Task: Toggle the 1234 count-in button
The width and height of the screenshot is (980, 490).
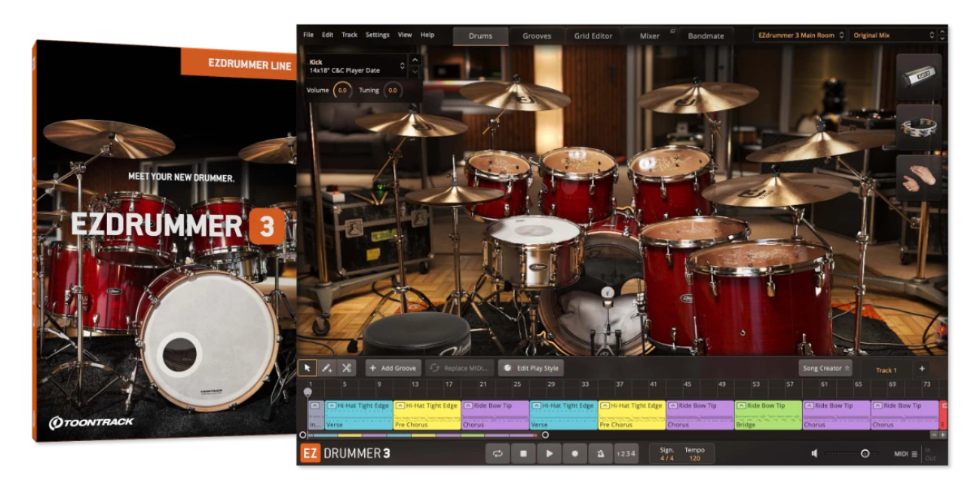Action: click(x=626, y=454)
